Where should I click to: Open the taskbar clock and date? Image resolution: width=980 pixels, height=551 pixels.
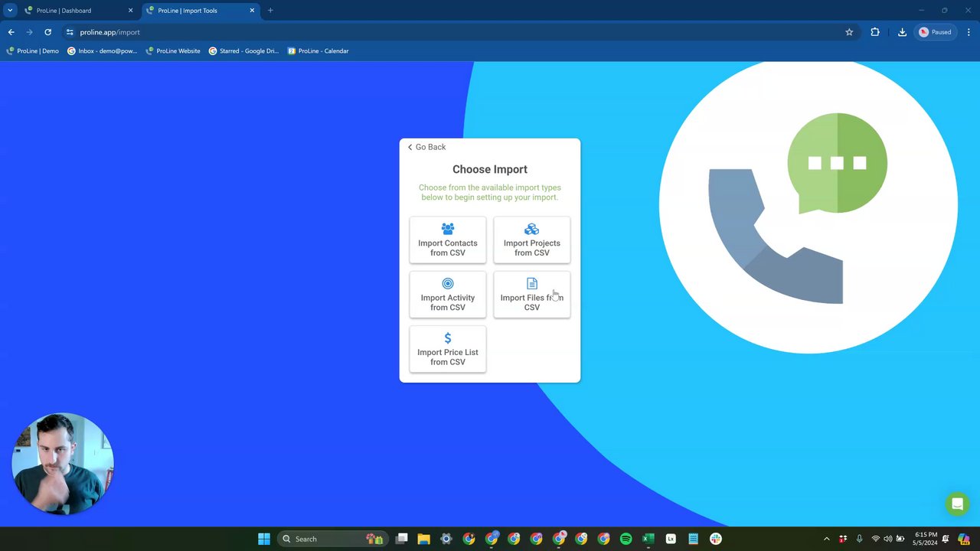(926, 539)
